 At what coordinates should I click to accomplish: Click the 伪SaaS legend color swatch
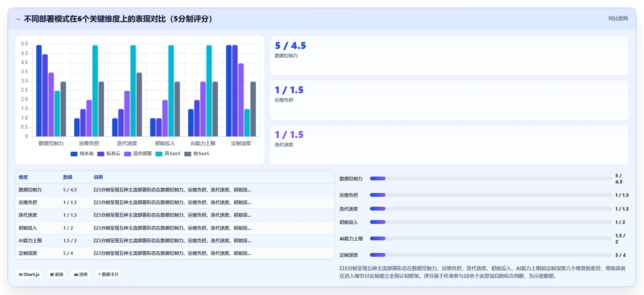(x=187, y=154)
